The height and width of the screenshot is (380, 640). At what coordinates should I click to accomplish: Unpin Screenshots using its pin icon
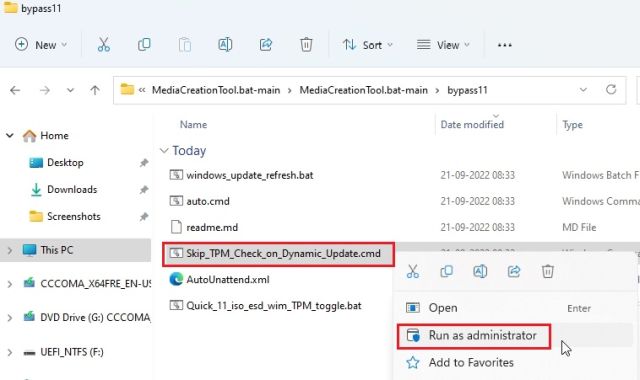tap(144, 217)
